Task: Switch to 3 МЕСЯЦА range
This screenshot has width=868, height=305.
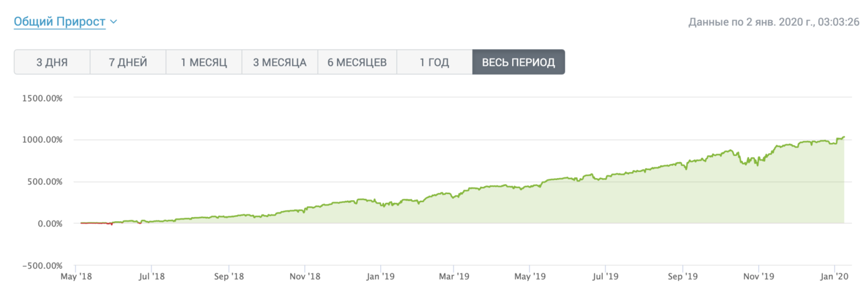Action: tap(280, 62)
